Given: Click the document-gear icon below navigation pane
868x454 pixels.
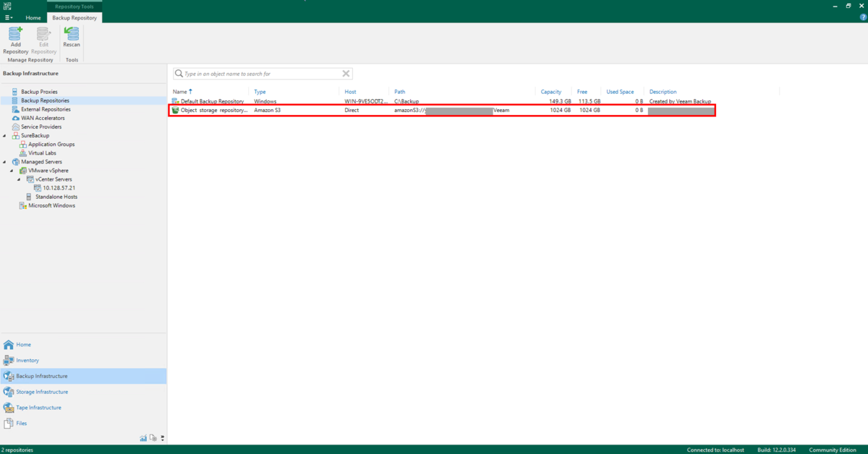Looking at the screenshot, I should click(x=153, y=438).
